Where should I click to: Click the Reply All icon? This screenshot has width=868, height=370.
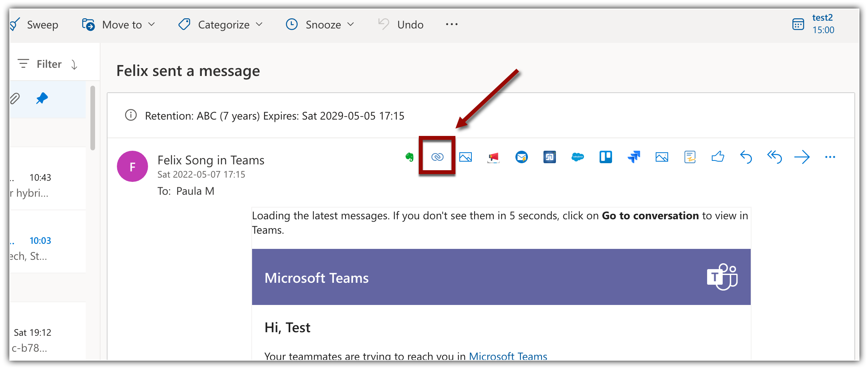click(x=774, y=157)
